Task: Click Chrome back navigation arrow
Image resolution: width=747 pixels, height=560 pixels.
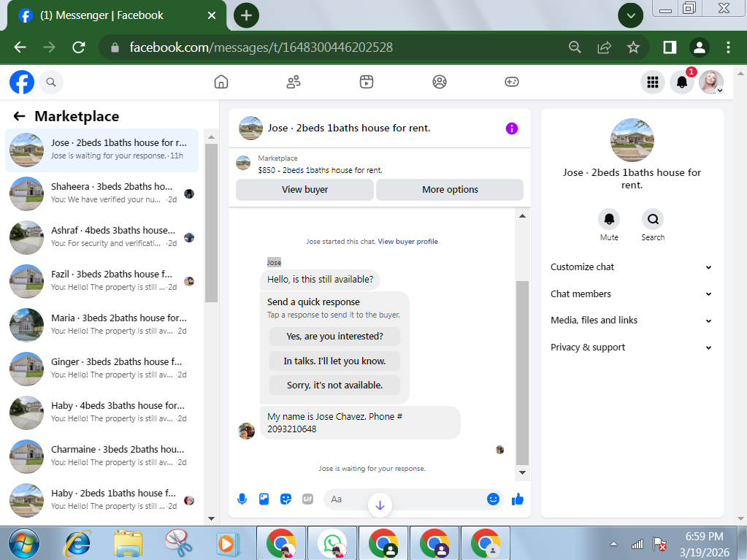Action: pyautogui.click(x=20, y=47)
